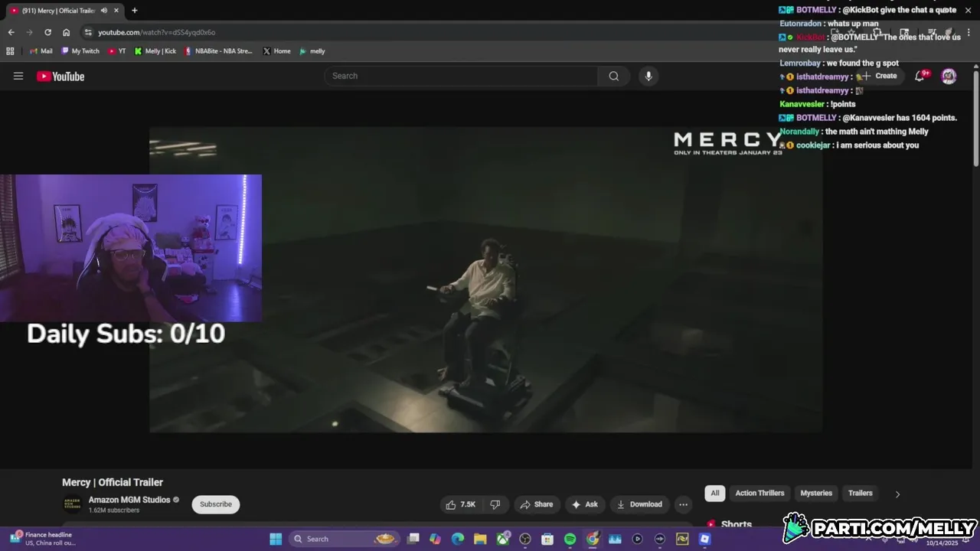Click the youtube.com address bar URL
This screenshot has height=551, width=980.
157,32
